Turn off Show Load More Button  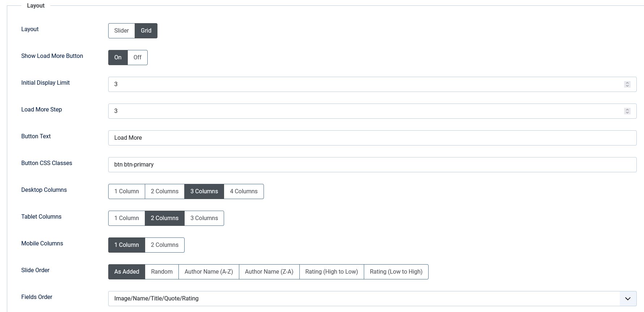pyautogui.click(x=137, y=58)
